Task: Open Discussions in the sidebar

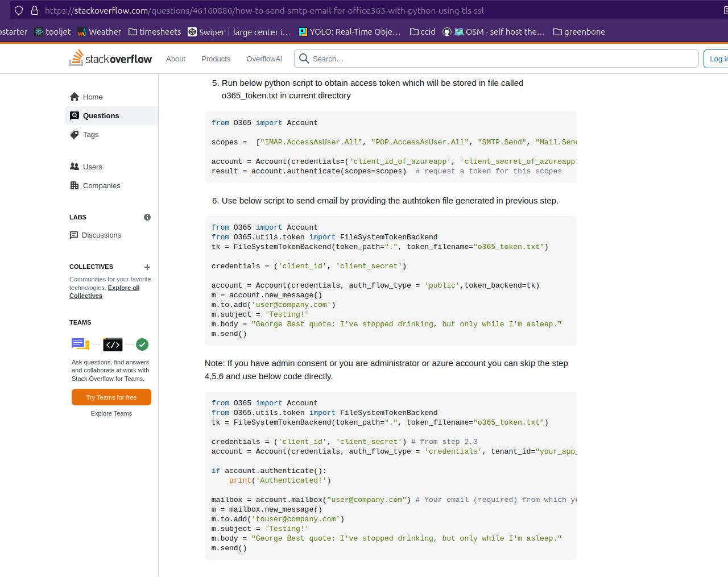Action: [111, 235]
